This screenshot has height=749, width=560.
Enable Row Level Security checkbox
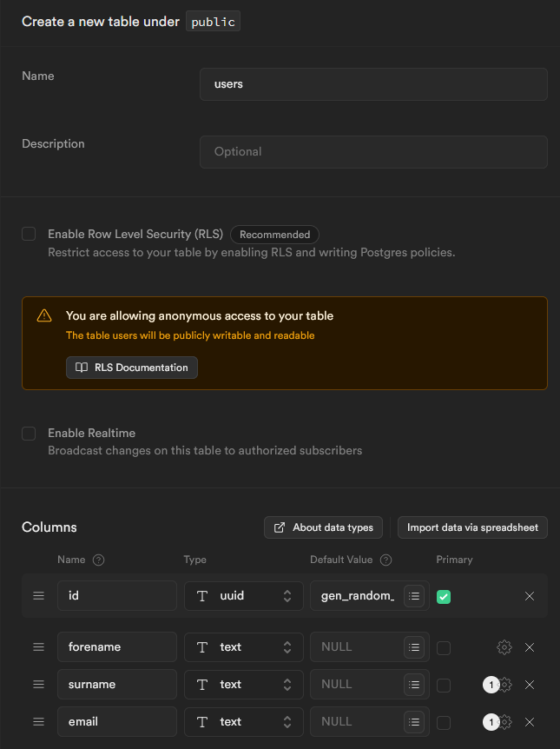tap(29, 234)
